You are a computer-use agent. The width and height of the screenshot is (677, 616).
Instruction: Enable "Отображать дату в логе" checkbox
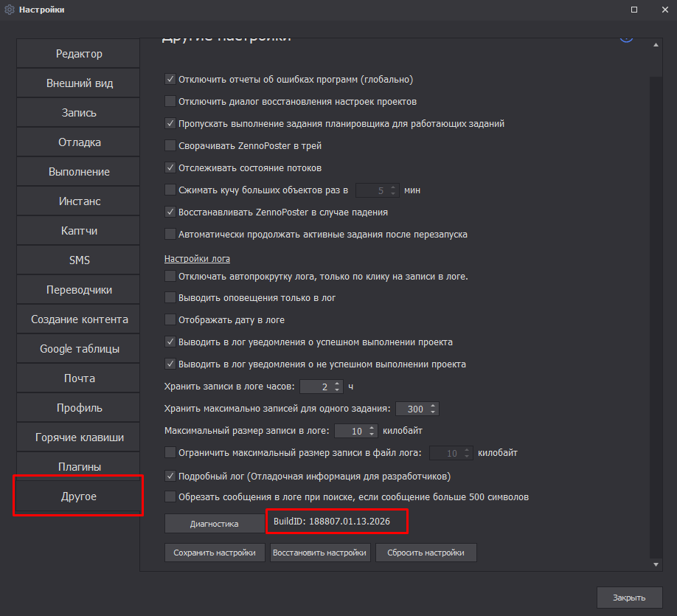(170, 320)
